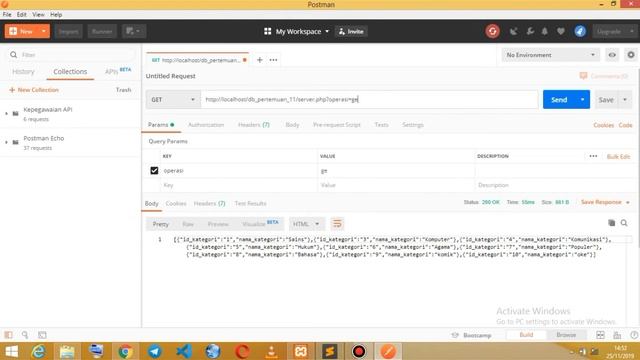The width and height of the screenshot is (640, 360).
Task: Click the environment quick look eye icon
Action: coord(612,55)
